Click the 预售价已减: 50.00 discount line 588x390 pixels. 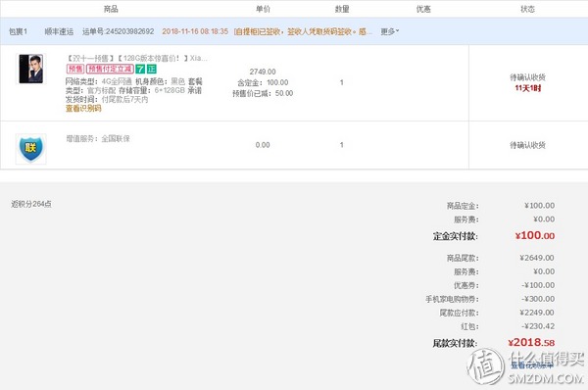click(263, 93)
